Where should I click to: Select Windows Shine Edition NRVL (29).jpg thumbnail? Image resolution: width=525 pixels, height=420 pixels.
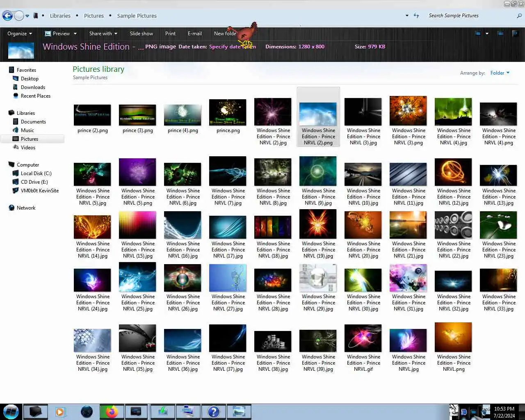(318, 278)
